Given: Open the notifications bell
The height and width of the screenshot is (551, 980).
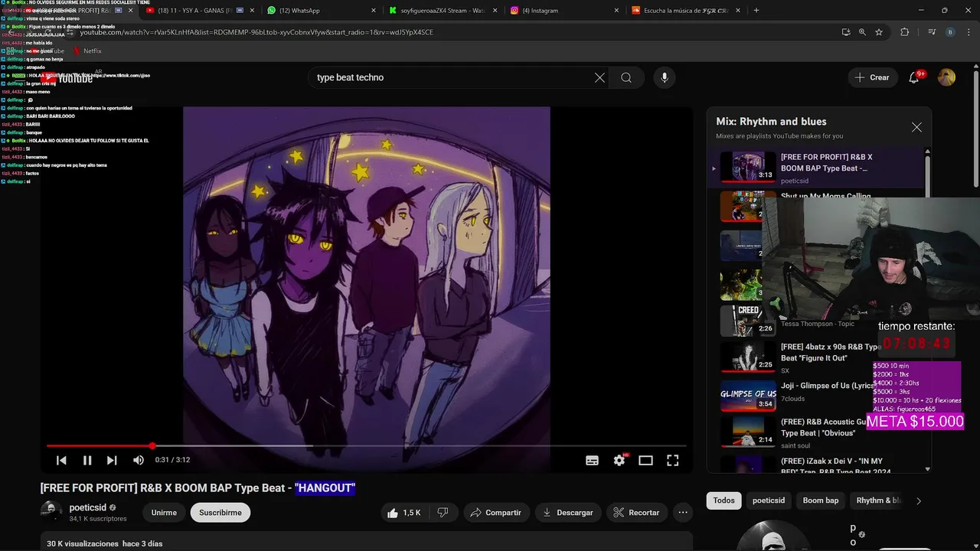Looking at the screenshot, I should pos(914,77).
